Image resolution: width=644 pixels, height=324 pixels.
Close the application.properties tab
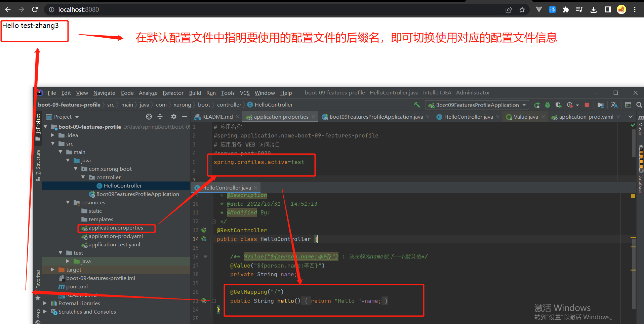pyautogui.click(x=313, y=117)
